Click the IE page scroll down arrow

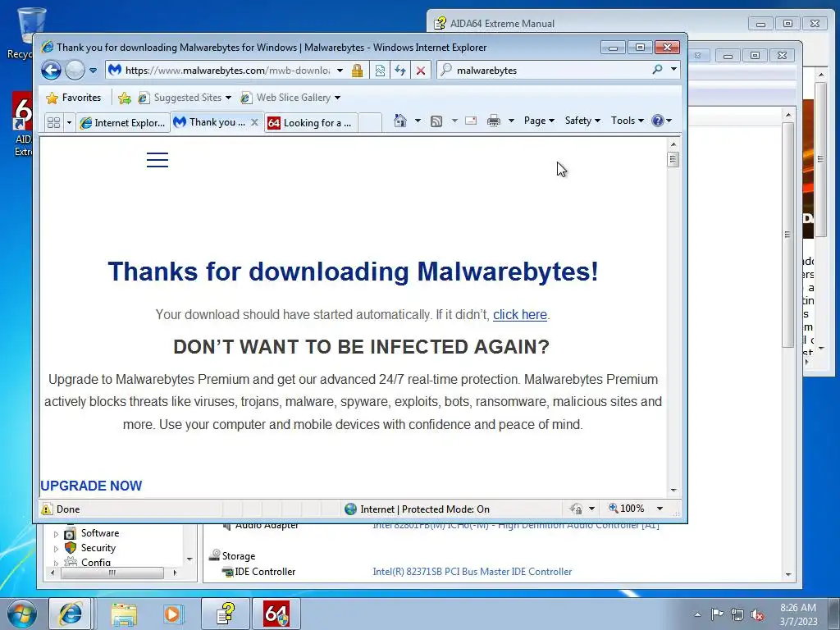673,491
